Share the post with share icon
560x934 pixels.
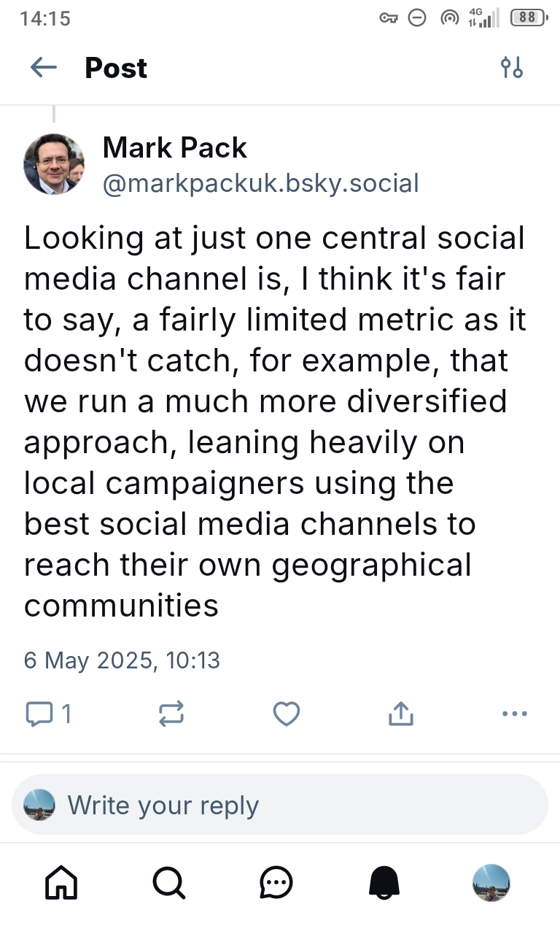coord(400,714)
